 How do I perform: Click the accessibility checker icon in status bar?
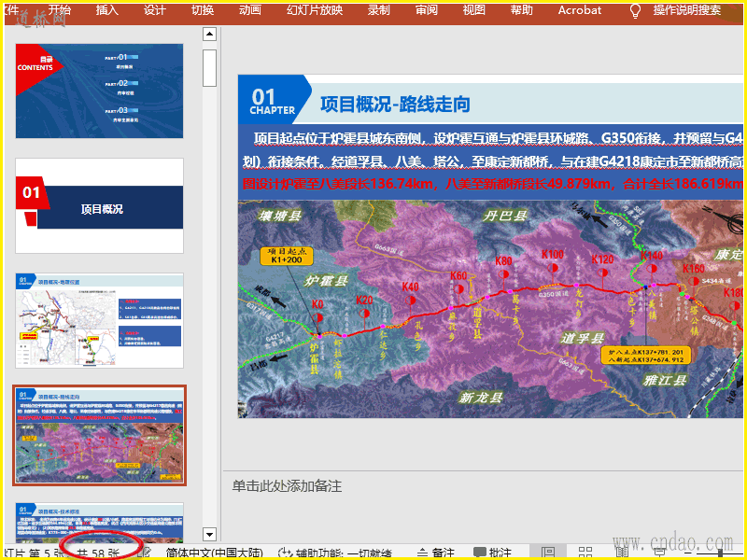[285, 553]
